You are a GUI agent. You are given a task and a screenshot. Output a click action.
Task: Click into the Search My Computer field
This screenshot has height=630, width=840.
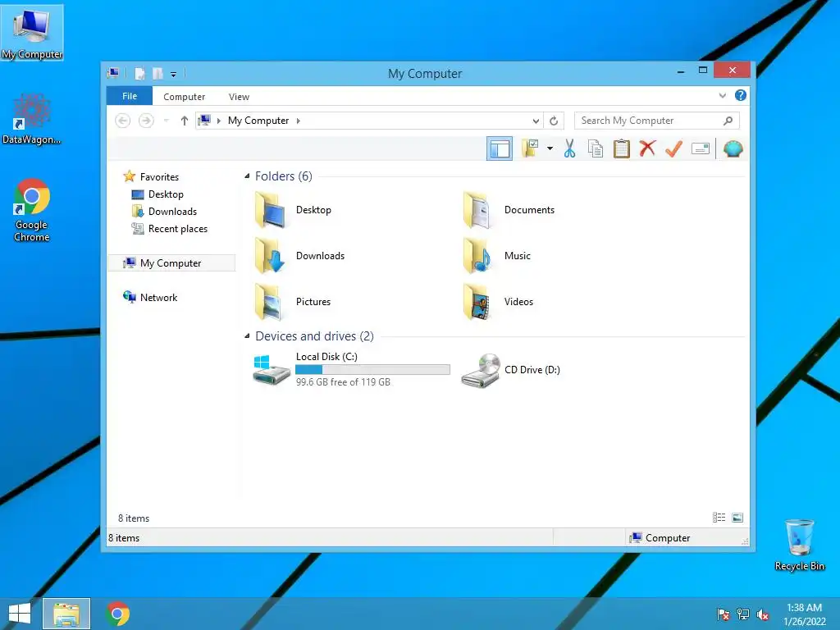pyautogui.click(x=656, y=121)
